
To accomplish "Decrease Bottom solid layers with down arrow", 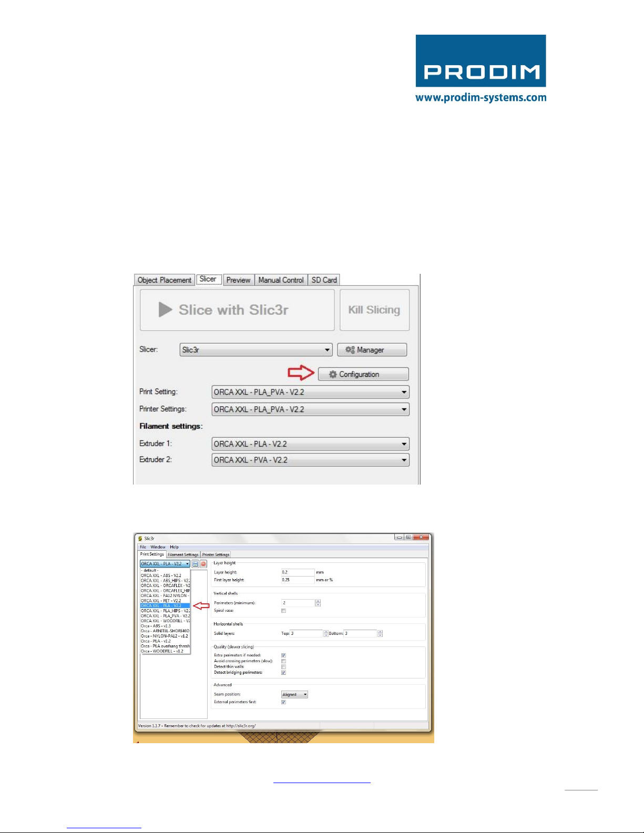I will click(x=380, y=635).
